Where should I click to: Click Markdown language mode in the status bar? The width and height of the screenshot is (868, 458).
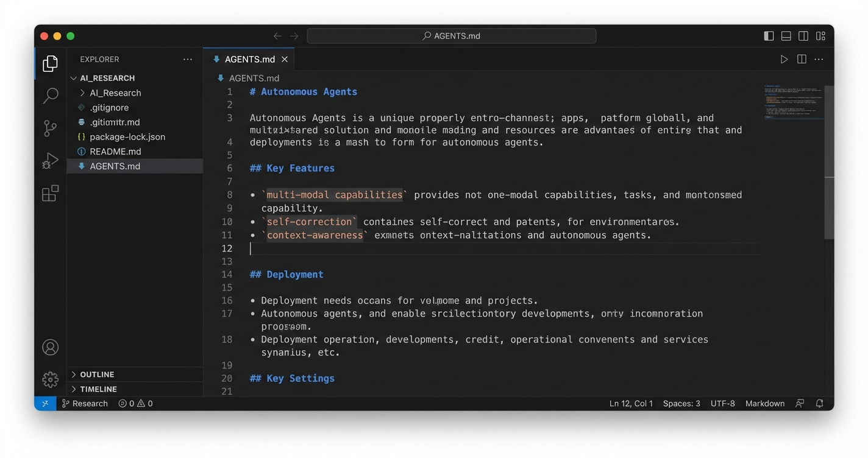[x=764, y=403]
